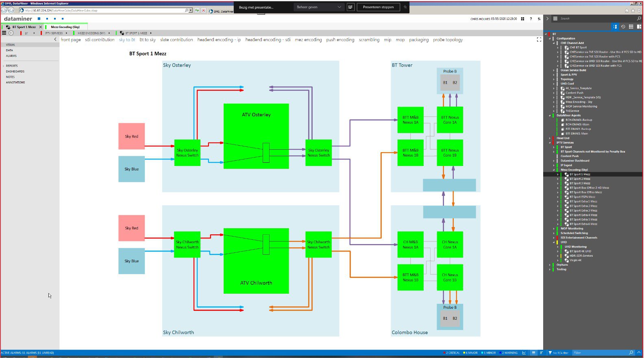
Task: Click the up-down arrows icon in the header
Action: click(x=539, y=19)
